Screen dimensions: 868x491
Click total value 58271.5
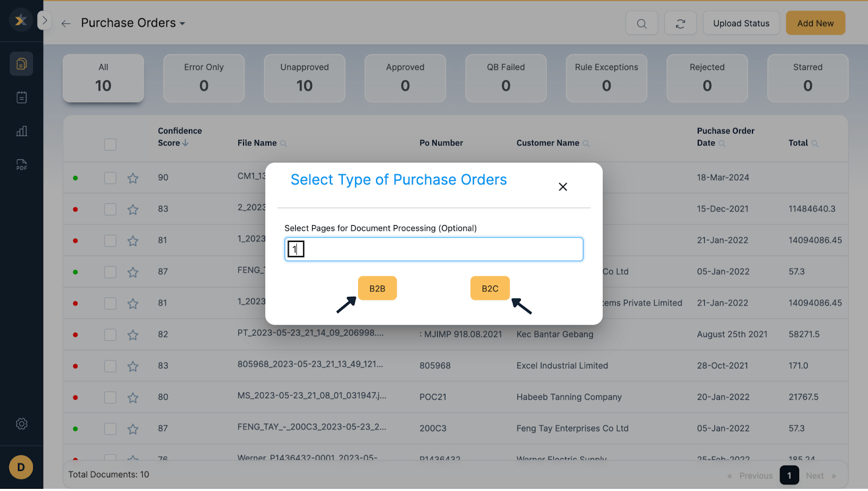point(804,334)
